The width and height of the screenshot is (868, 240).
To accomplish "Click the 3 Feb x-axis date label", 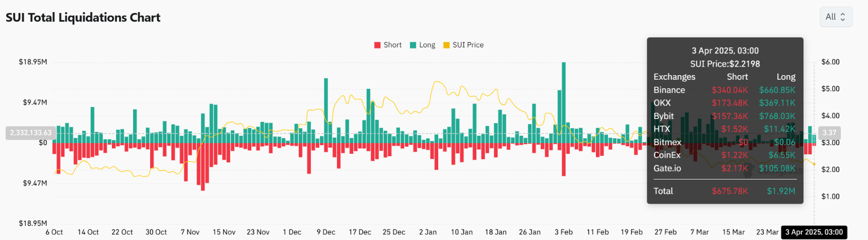I will 564,232.
